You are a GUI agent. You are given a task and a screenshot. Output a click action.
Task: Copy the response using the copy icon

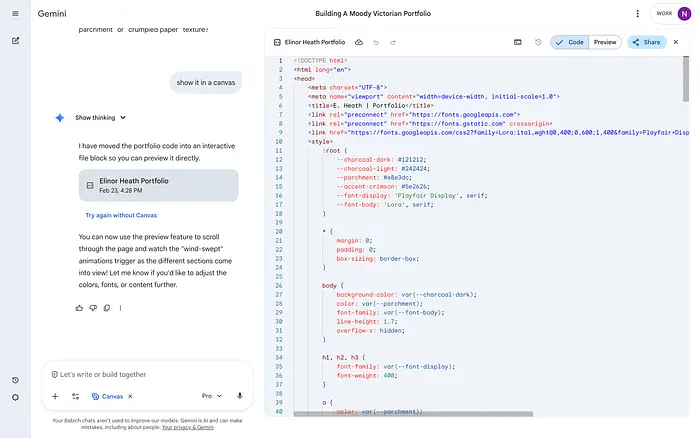click(107, 308)
